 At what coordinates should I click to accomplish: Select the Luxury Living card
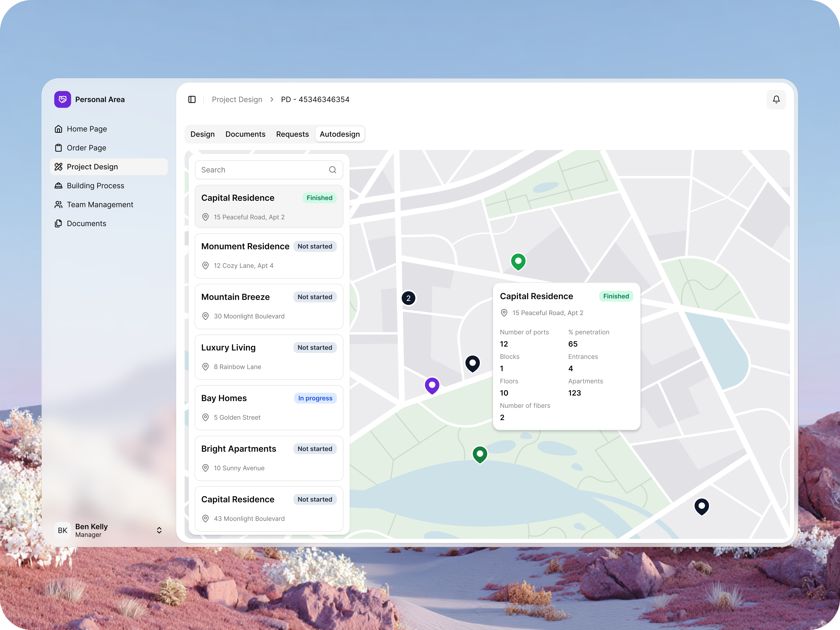(269, 357)
